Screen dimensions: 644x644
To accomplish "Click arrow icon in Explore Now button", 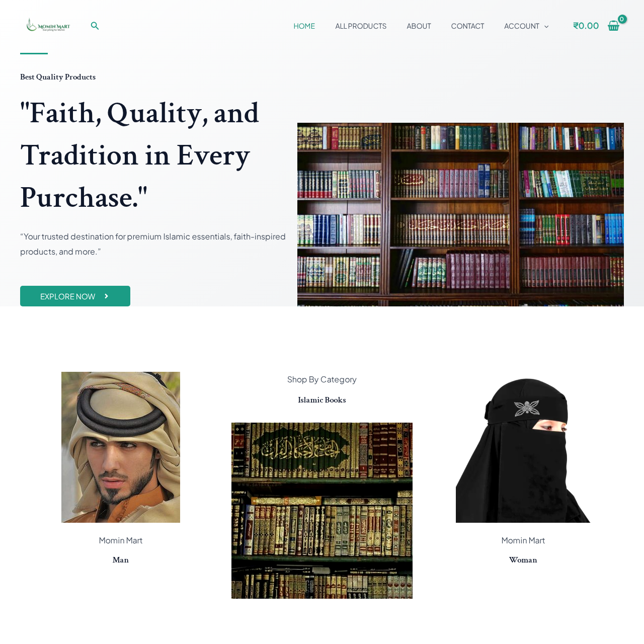I will 106,296.
